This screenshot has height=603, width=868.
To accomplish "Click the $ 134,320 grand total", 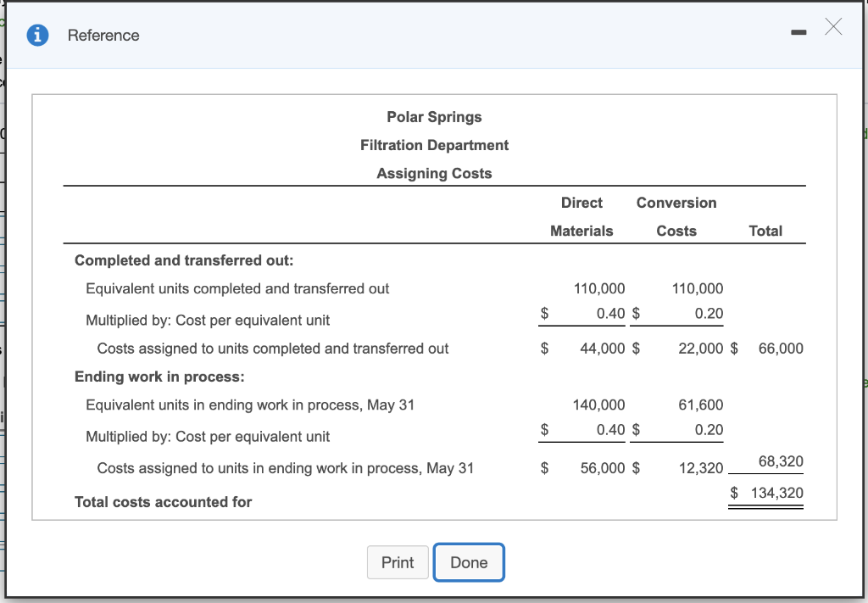I will pos(766,493).
